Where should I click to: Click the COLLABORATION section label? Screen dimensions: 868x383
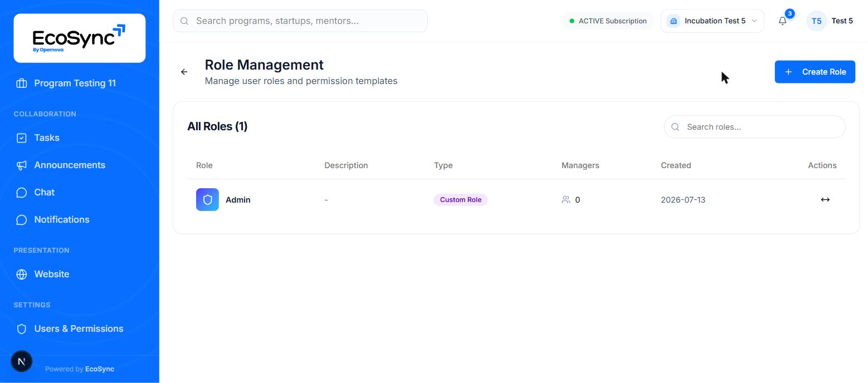(x=45, y=114)
